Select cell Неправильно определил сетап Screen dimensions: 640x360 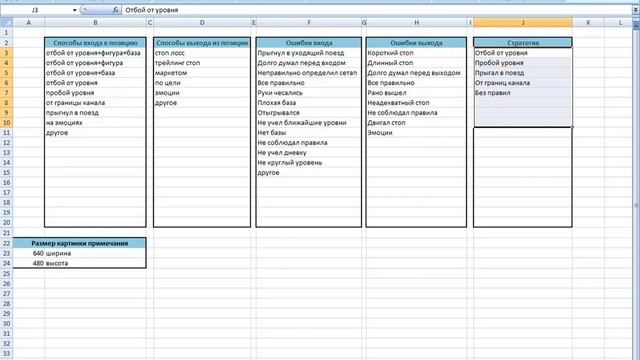point(309,73)
